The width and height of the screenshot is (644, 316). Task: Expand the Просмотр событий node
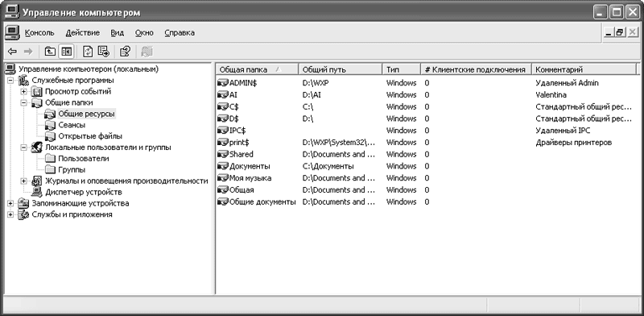pyautogui.click(x=24, y=91)
